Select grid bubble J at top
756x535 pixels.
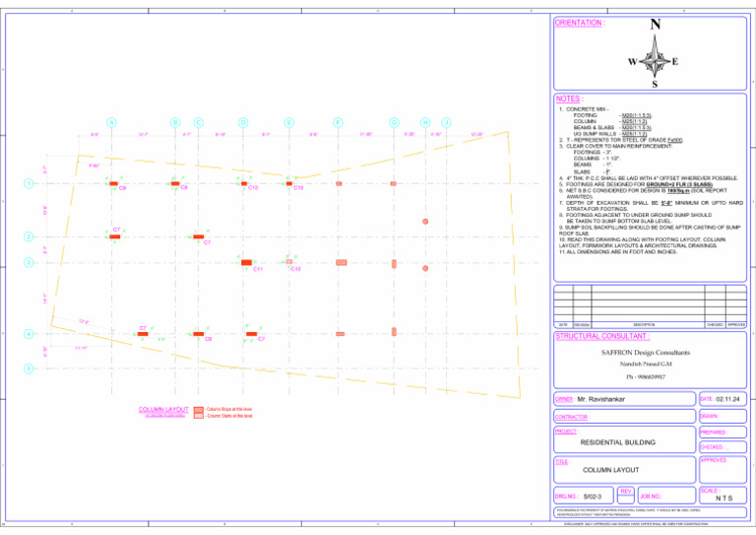tap(447, 122)
